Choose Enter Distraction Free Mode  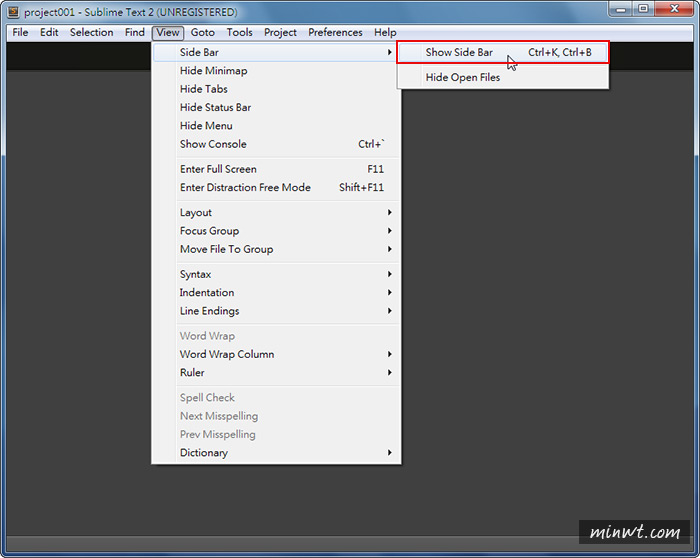[275, 187]
